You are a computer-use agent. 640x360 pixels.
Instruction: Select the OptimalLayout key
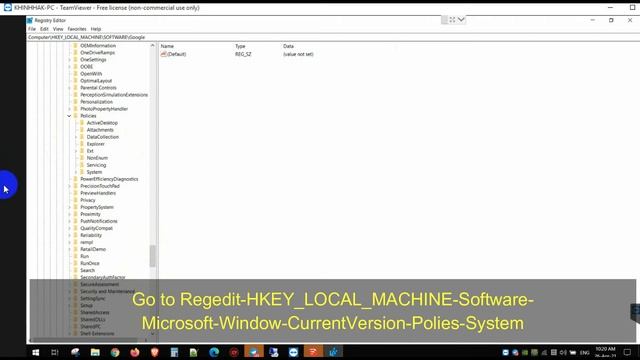pos(96,81)
